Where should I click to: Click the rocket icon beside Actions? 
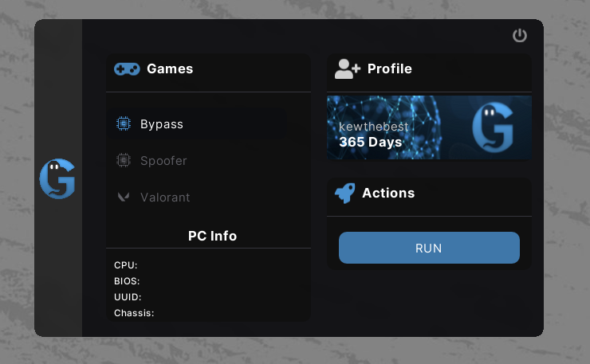[345, 193]
